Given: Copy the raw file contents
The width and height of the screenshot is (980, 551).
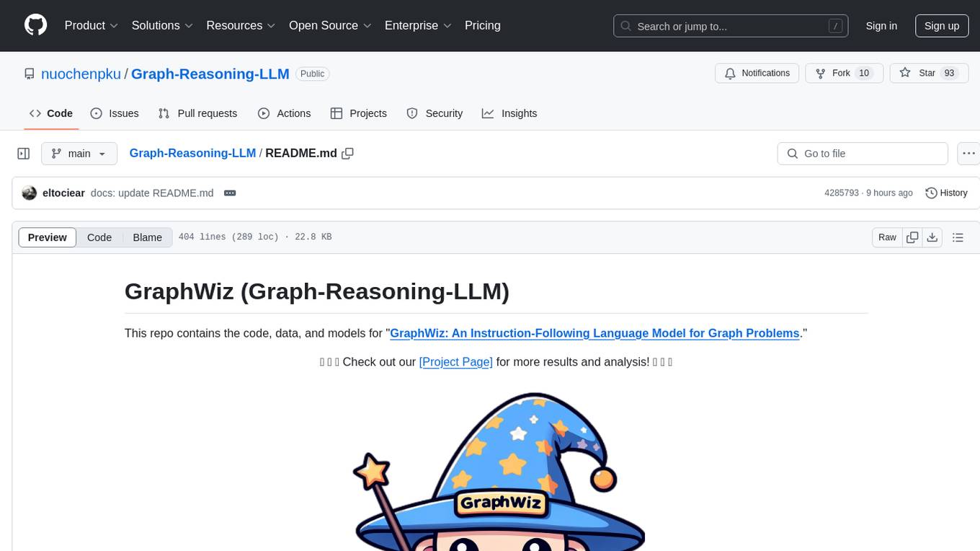Looking at the screenshot, I should (x=912, y=237).
